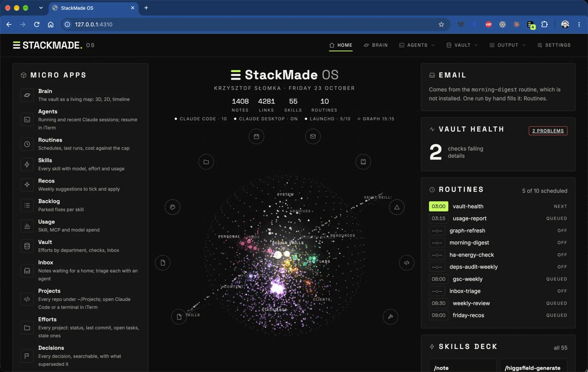
Task: Open the Brain micro app icon
Action: pos(27,95)
